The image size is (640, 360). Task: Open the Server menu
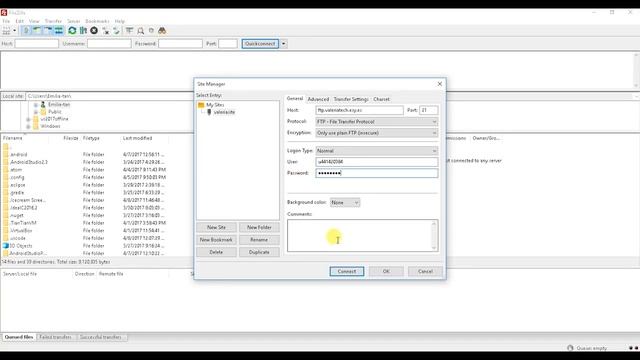click(x=73, y=21)
